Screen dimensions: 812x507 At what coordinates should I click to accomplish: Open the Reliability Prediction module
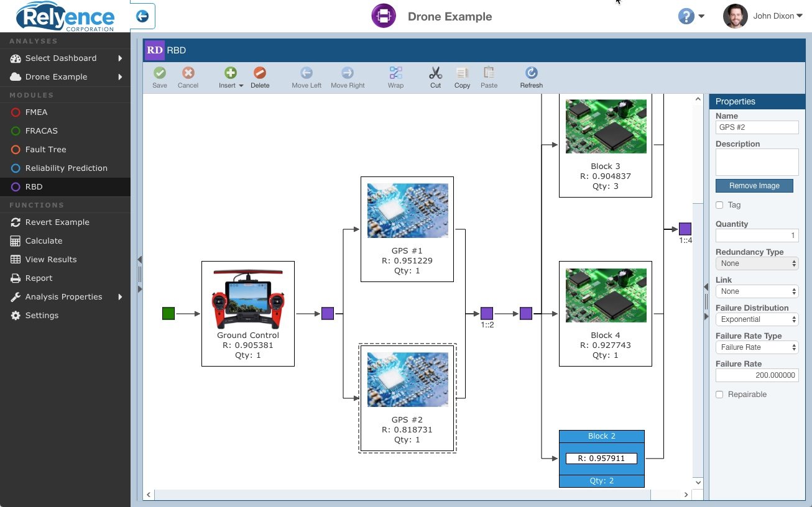[66, 168]
